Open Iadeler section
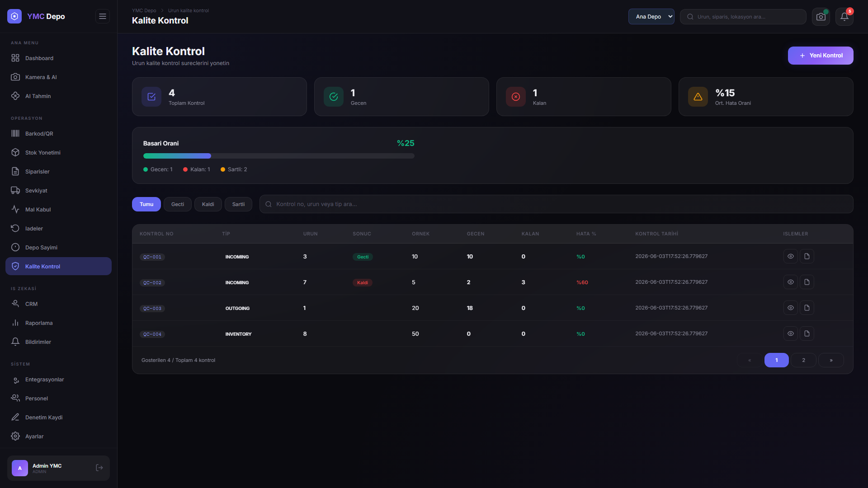 (x=58, y=229)
